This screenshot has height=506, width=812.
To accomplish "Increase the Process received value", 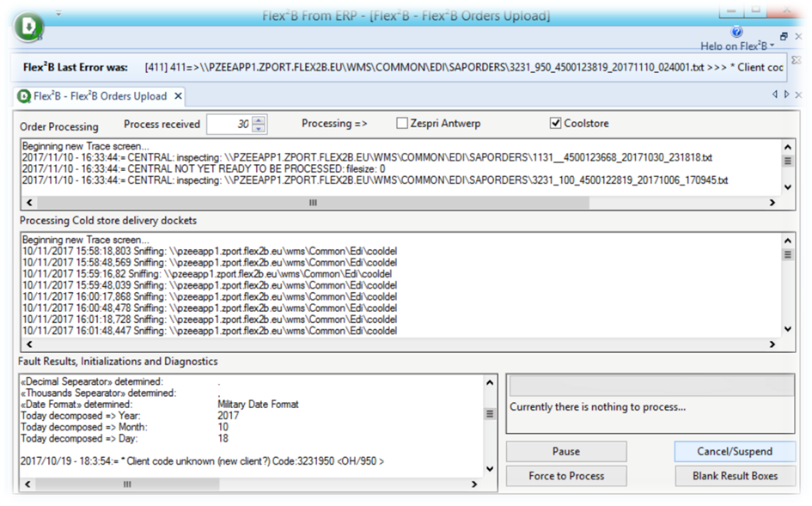I will (x=259, y=120).
